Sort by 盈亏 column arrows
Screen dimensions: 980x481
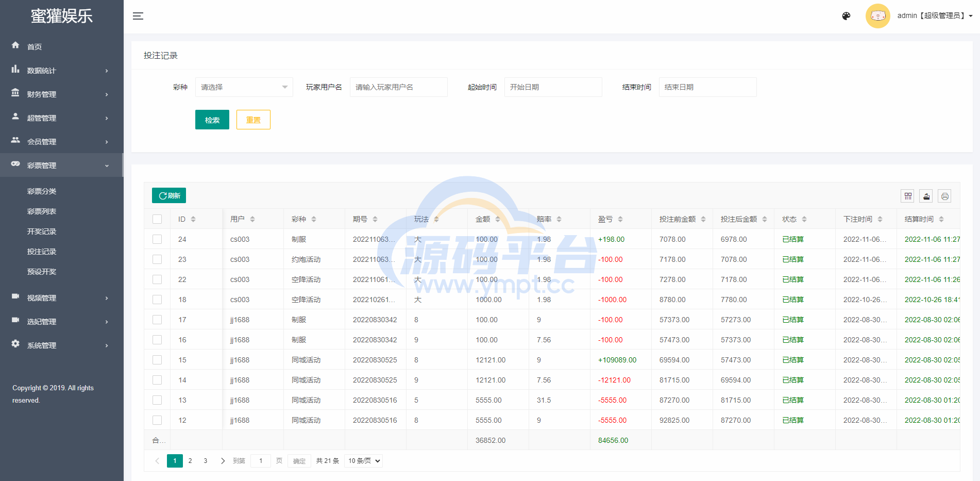(x=620, y=219)
